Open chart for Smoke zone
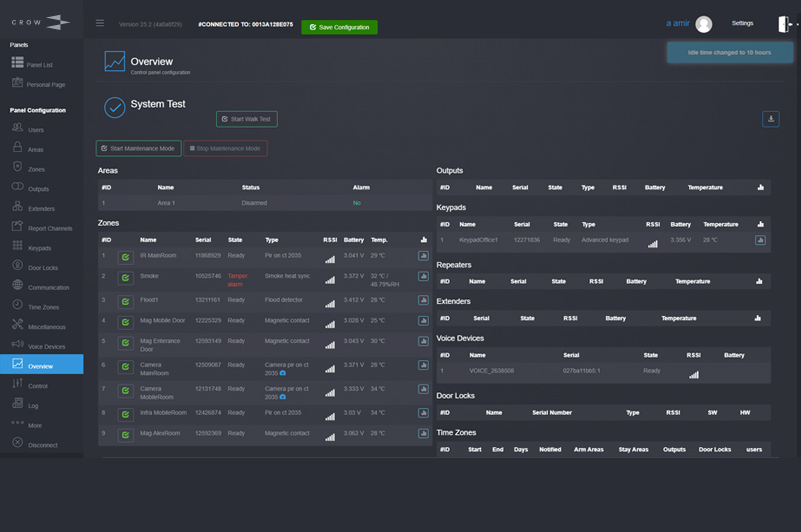This screenshot has height=532, width=801. (x=423, y=278)
